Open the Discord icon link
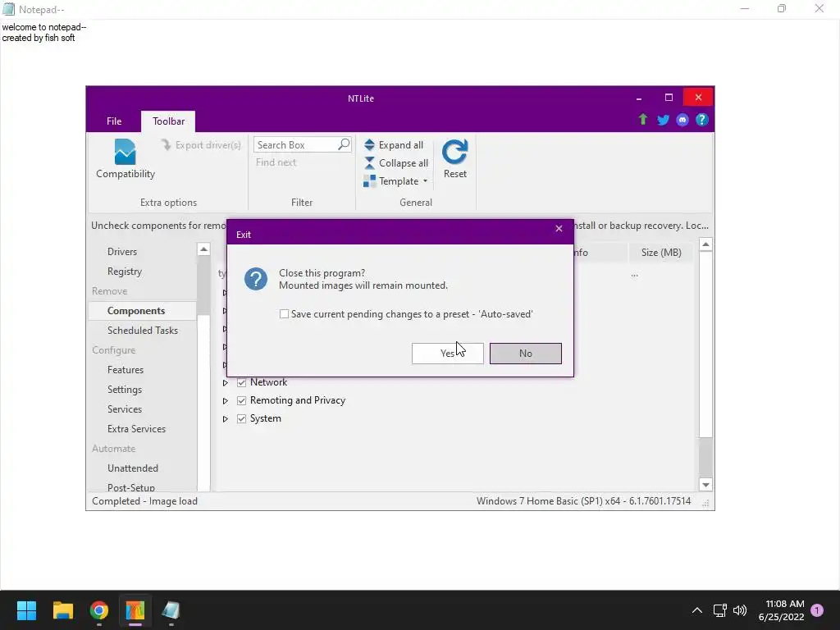The image size is (840, 630). click(x=682, y=120)
